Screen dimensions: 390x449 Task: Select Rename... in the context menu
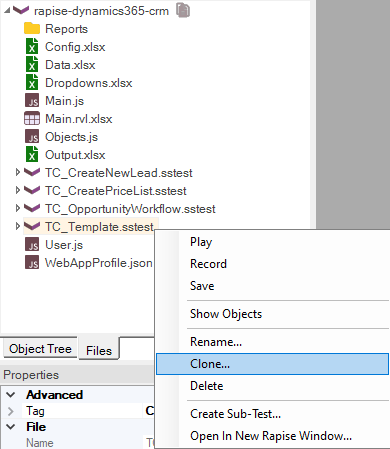(x=272, y=342)
